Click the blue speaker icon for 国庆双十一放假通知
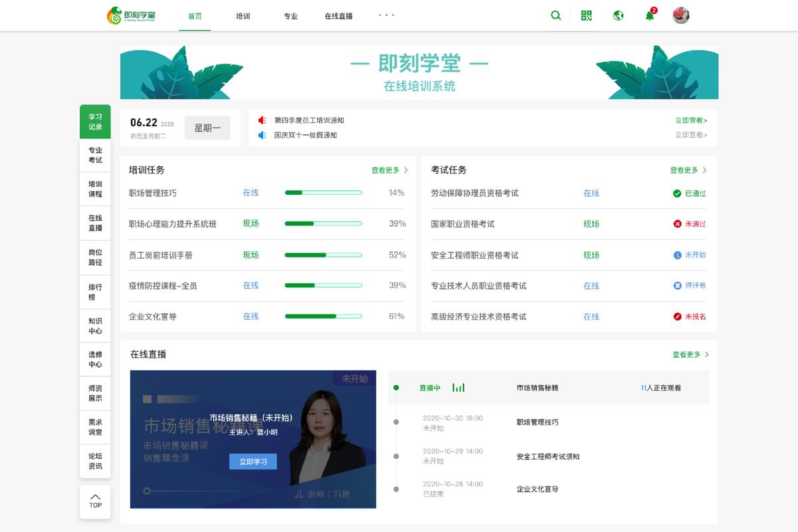The image size is (798, 532). 262,135
